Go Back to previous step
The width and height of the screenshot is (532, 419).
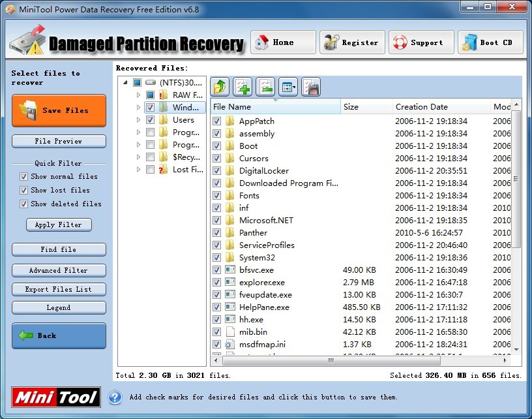tap(59, 336)
